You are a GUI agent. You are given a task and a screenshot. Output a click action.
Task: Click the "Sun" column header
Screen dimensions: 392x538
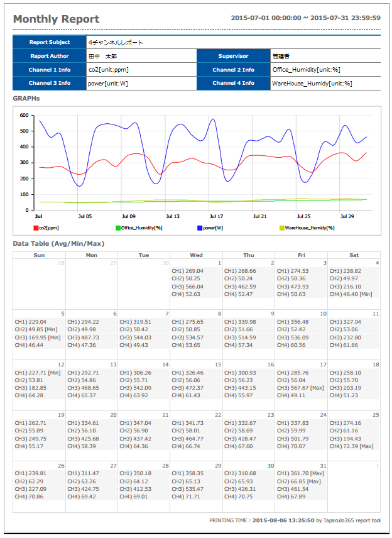point(39,255)
